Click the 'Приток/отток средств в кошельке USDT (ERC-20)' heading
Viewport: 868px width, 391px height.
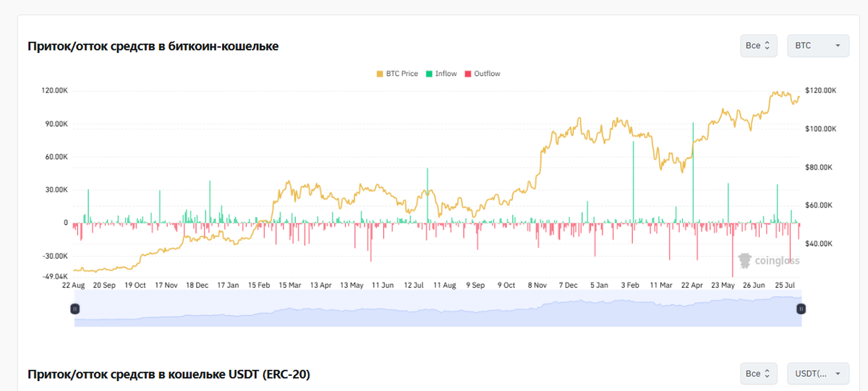(169, 374)
